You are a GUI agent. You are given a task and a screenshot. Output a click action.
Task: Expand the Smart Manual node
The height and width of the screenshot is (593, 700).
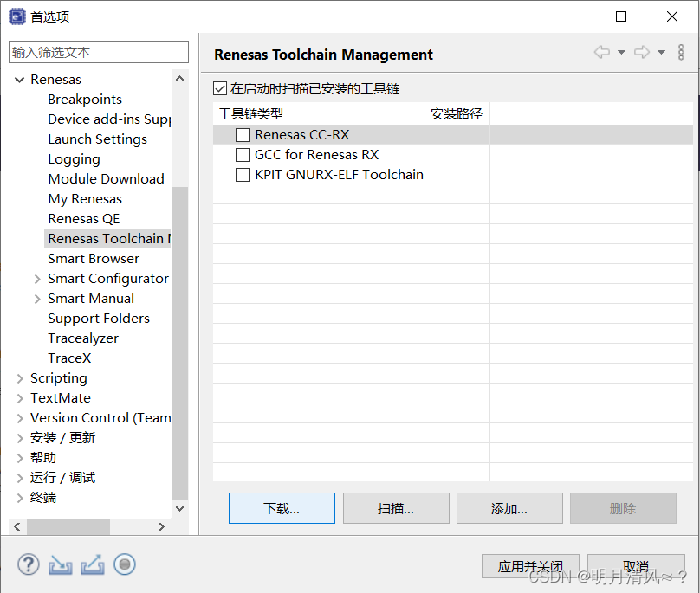[37, 299]
